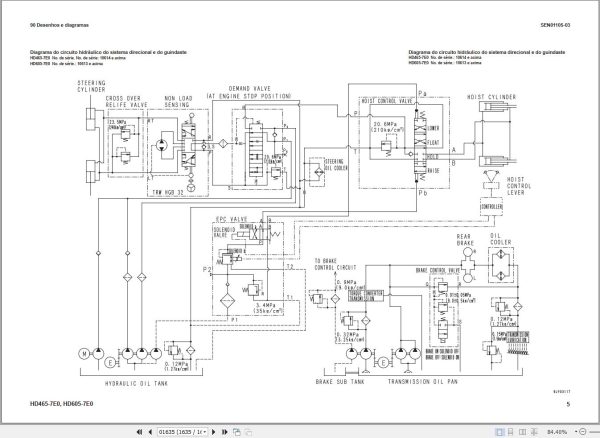Open the zoom percentage dropdown arrow
The height and width of the screenshot is (438, 600).
pyautogui.click(x=576, y=432)
